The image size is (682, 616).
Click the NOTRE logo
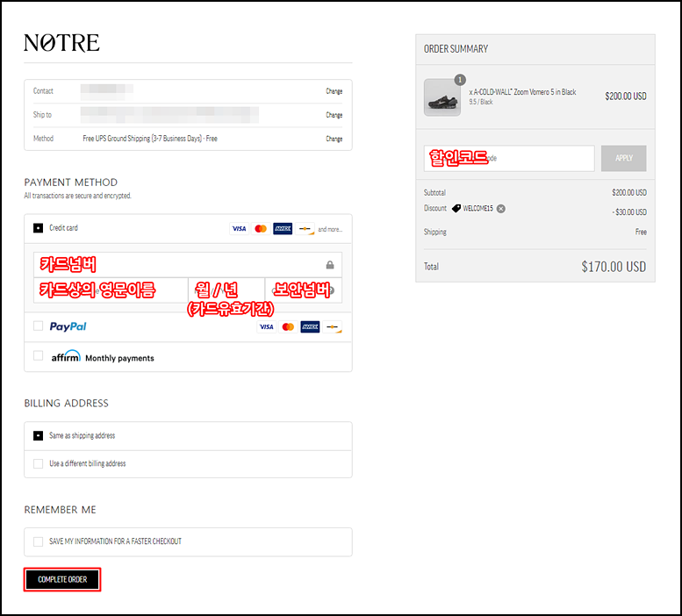click(61, 43)
